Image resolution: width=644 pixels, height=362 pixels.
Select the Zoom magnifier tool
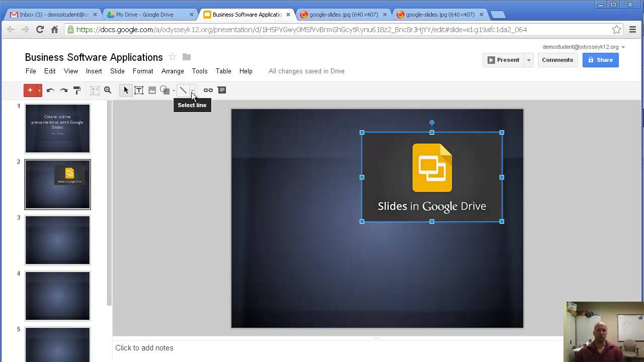tap(108, 90)
